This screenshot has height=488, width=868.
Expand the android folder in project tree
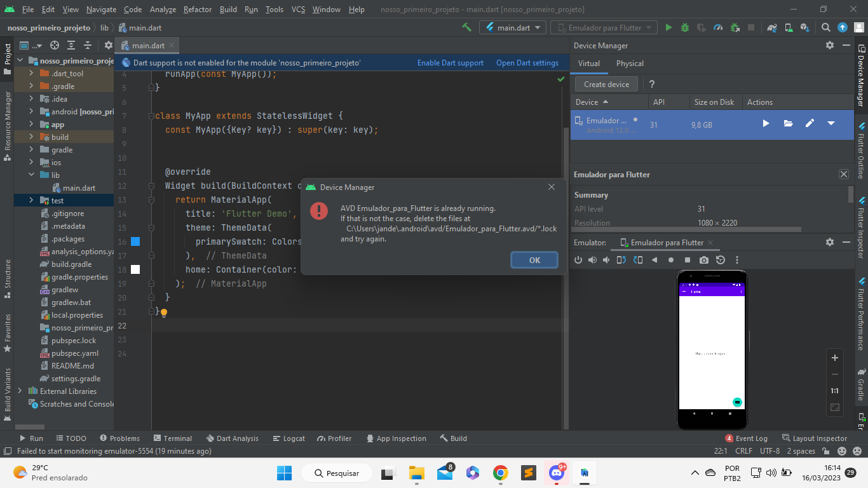(32, 111)
